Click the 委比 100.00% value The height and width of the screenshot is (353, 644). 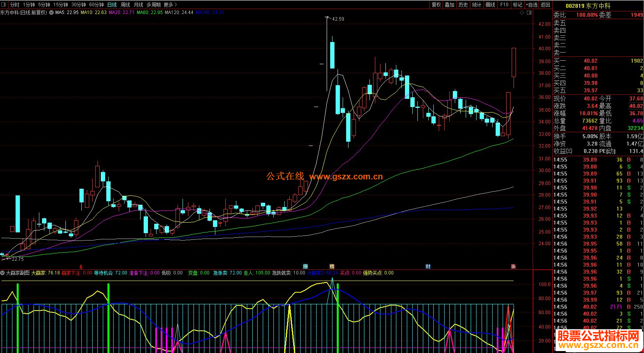587,15
